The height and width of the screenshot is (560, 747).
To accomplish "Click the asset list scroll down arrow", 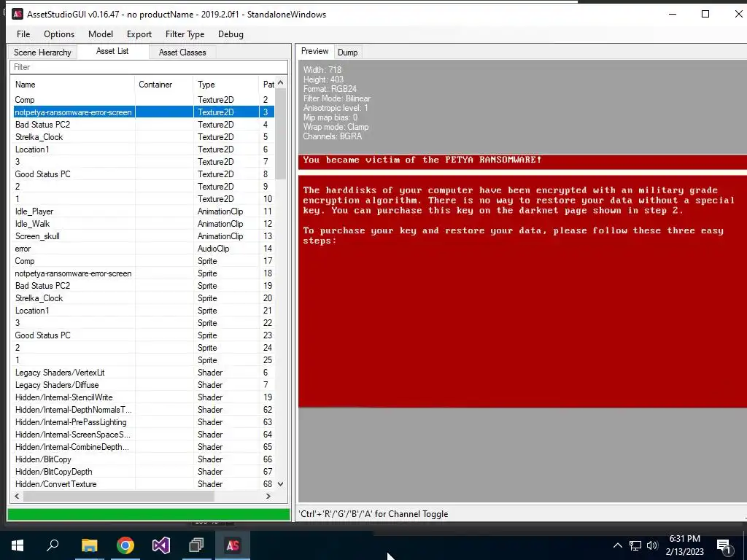I will point(281,484).
